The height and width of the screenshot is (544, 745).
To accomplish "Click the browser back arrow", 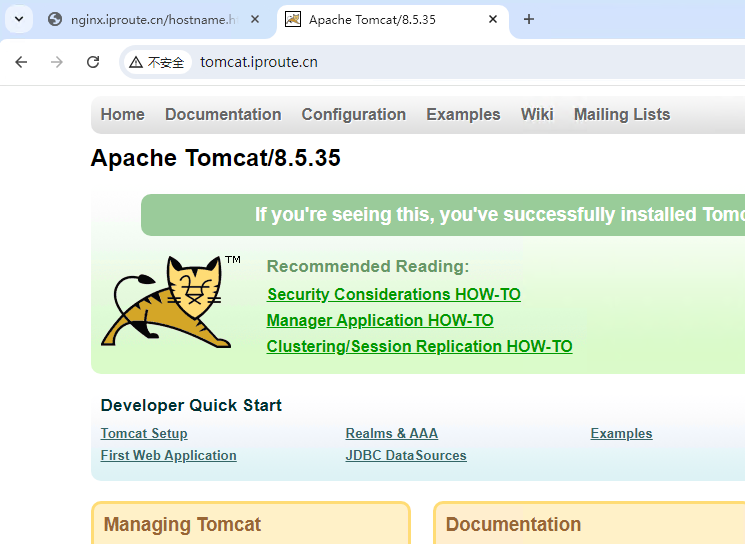I will coord(21,62).
